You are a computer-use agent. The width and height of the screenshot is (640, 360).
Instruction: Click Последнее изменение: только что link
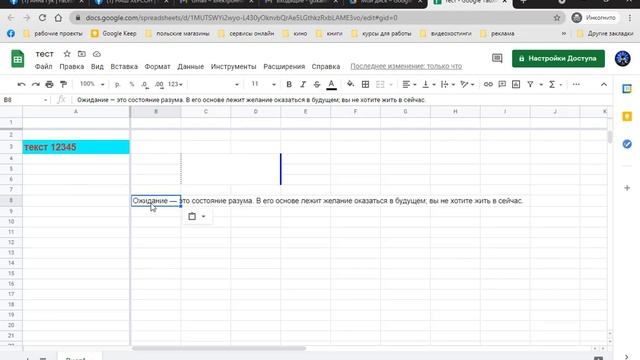[x=406, y=66]
